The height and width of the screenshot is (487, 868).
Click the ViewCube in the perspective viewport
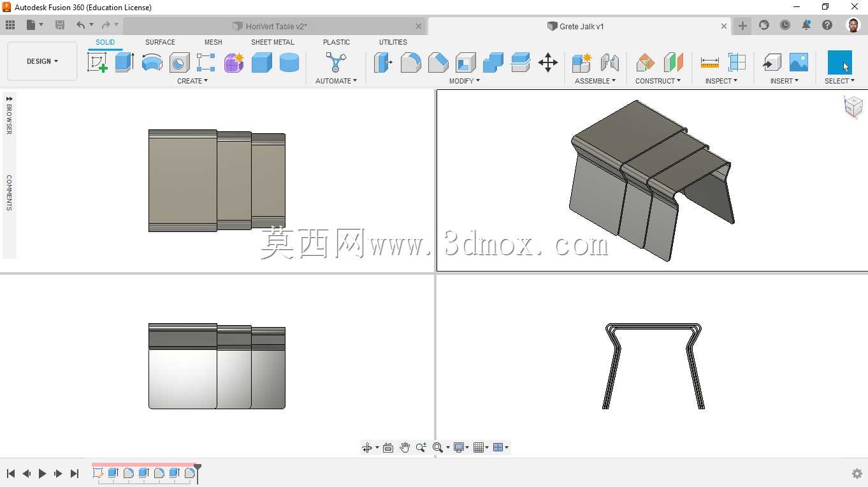[853, 106]
